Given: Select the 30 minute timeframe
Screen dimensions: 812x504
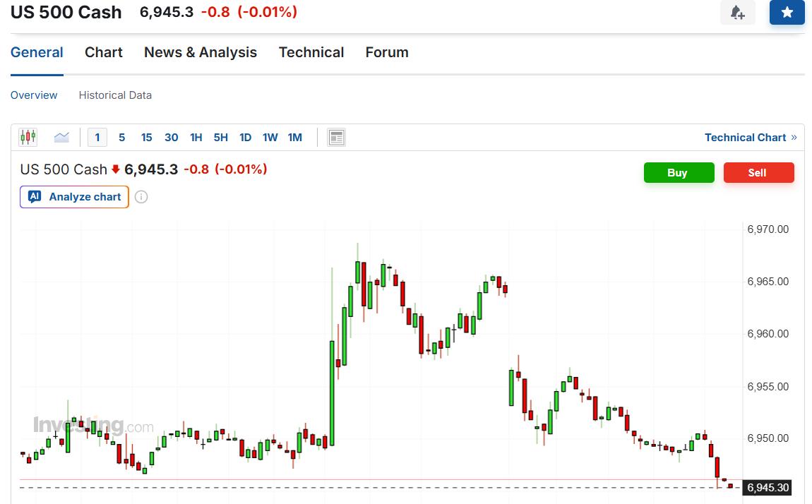Looking at the screenshot, I should (x=172, y=137).
